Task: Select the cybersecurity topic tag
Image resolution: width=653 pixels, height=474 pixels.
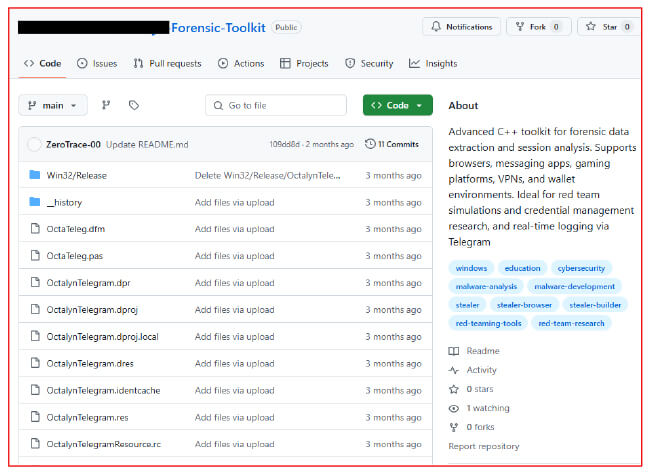Action: pyautogui.click(x=581, y=268)
